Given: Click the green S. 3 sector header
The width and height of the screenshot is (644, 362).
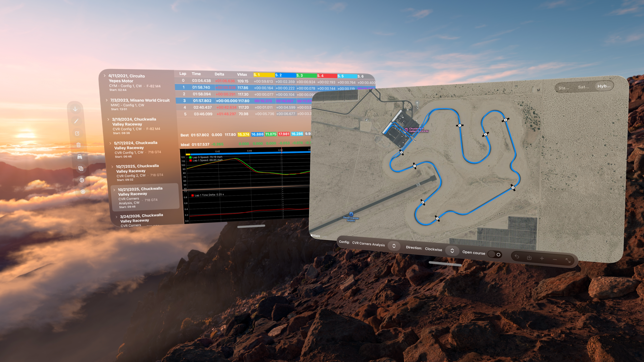Looking at the screenshot, I should coord(307,75).
